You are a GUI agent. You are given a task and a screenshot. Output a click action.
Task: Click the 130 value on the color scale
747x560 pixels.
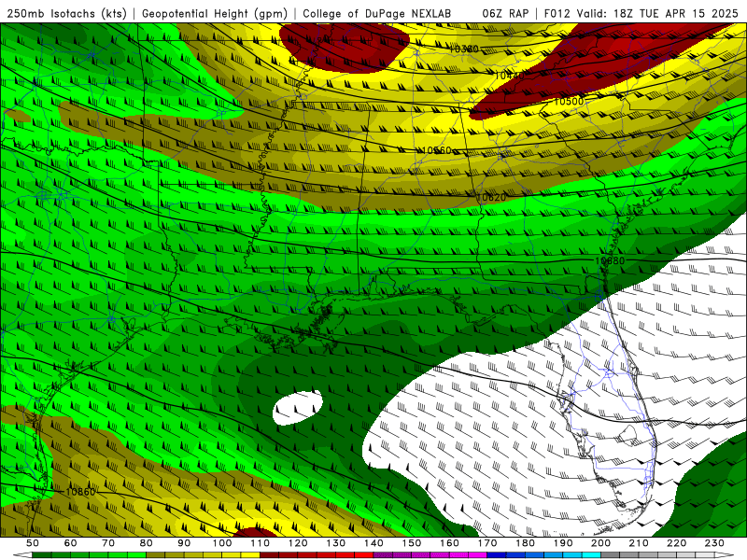coord(336,543)
